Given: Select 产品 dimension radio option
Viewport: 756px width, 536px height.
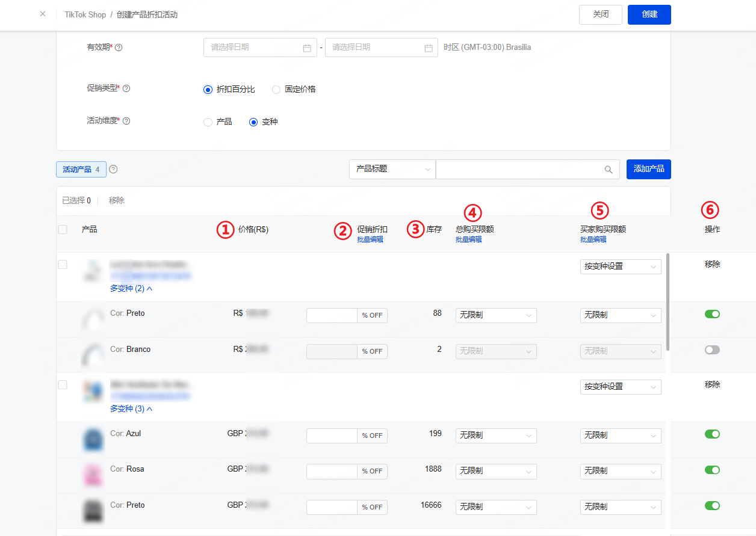Looking at the screenshot, I should (208, 122).
